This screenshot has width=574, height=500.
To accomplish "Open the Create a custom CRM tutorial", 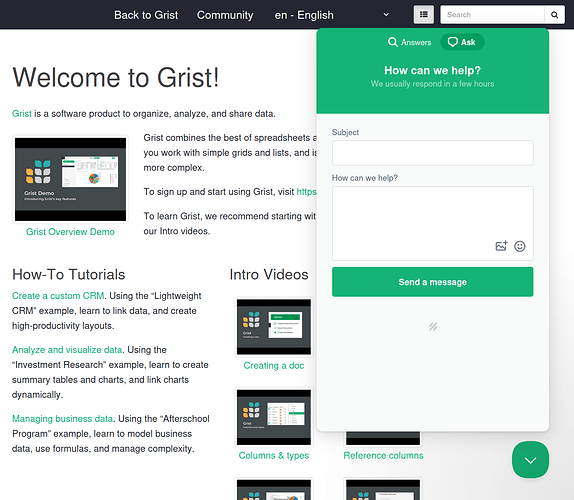I will [x=58, y=296].
